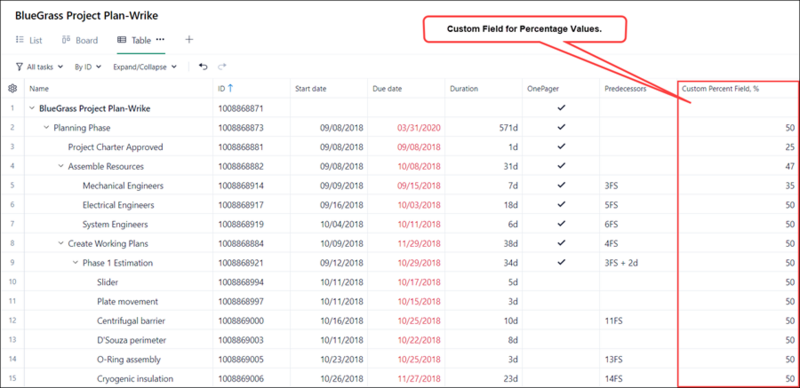
Task: Open the table settings gear icon
Action: click(x=13, y=88)
